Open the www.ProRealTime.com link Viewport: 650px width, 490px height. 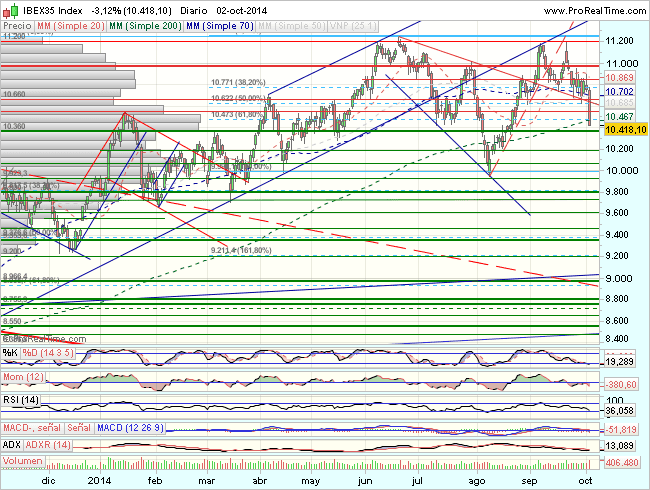[x=594, y=11]
